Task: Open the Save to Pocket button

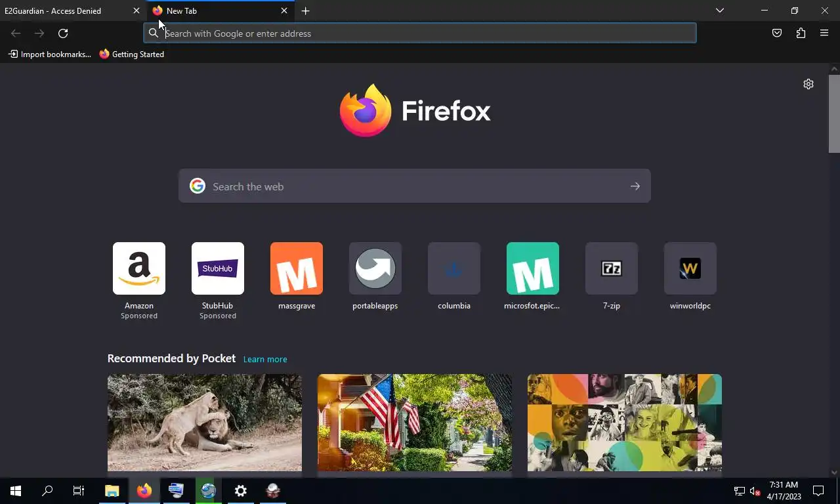Action: [777, 33]
